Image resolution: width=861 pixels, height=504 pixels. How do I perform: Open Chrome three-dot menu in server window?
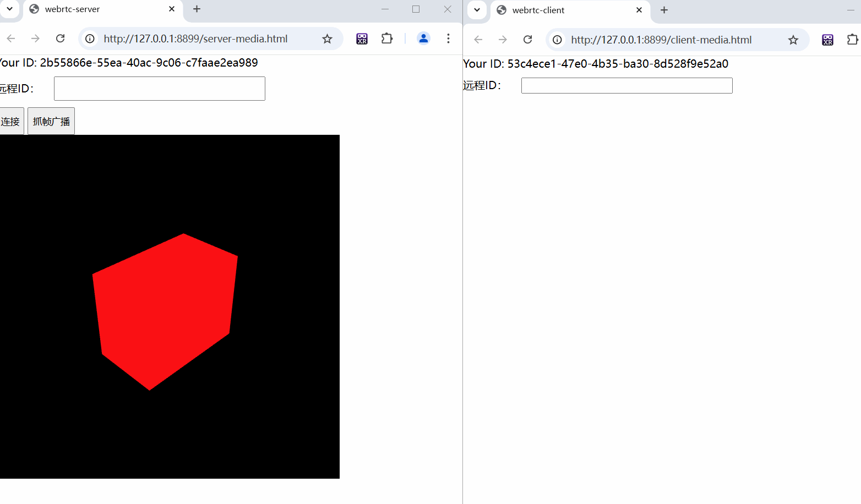(448, 39)
